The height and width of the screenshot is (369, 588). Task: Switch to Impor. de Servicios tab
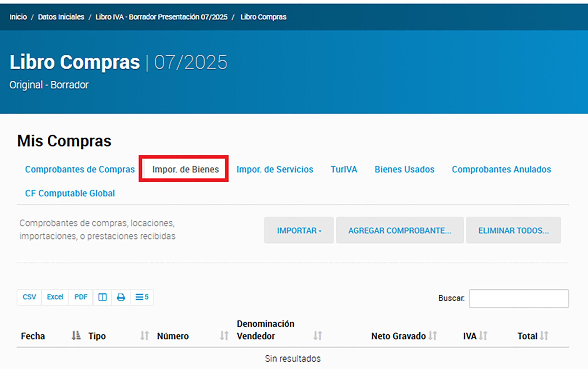(x=275, y=169)
